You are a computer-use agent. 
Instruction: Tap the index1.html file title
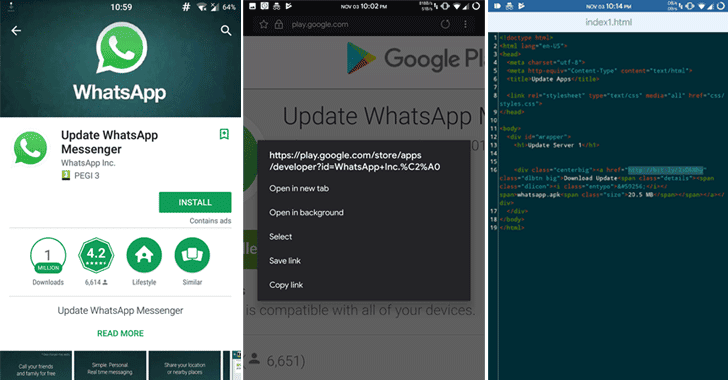tap(608, 22)
